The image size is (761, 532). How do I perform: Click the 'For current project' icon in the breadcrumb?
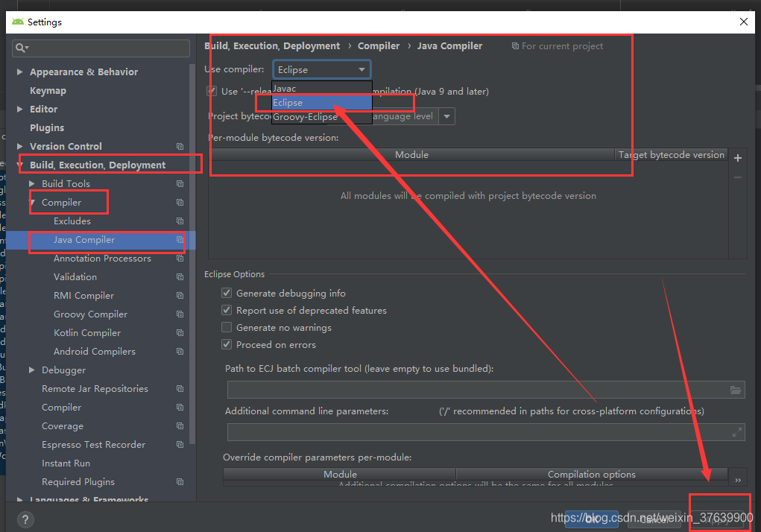click(515, 45)
